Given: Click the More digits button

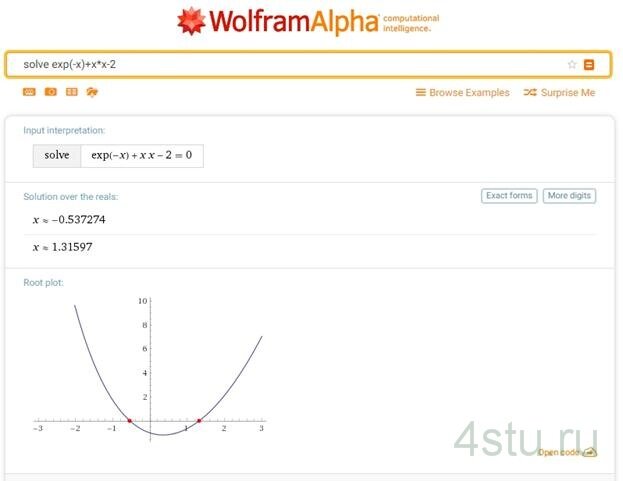Looking at the screenshot, I should pyautogui.click(x=570, y=196).
